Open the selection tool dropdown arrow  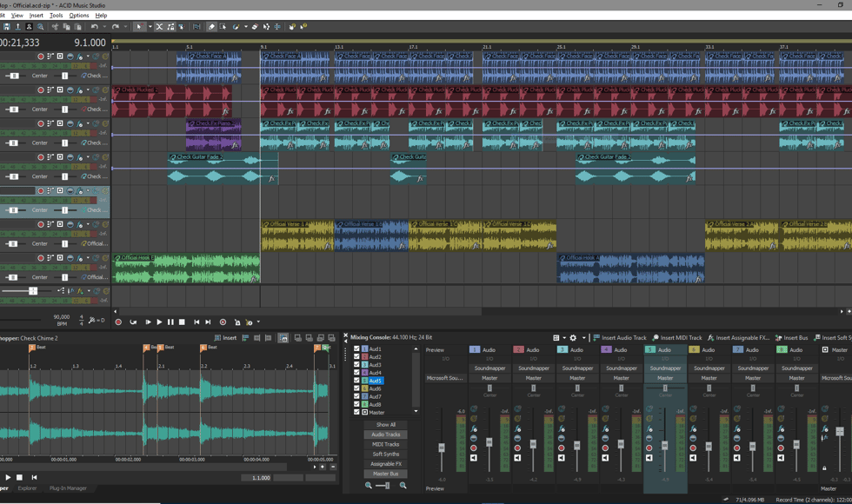[150, 26]
